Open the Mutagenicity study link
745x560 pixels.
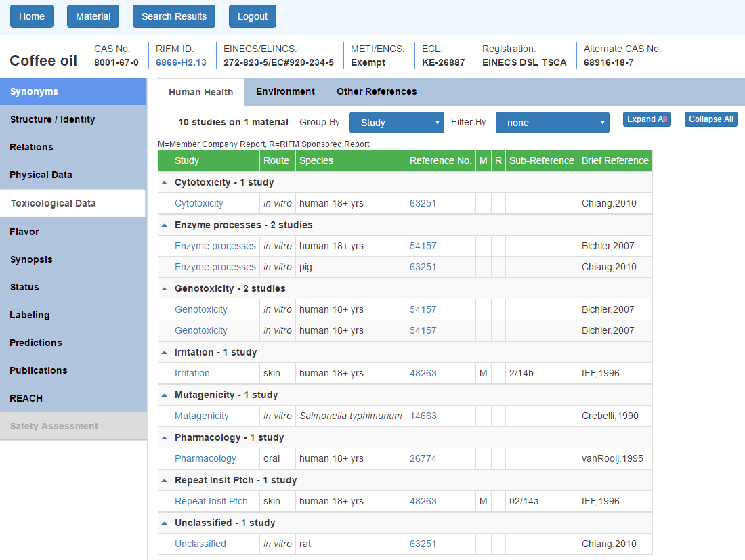coord(201,416)
